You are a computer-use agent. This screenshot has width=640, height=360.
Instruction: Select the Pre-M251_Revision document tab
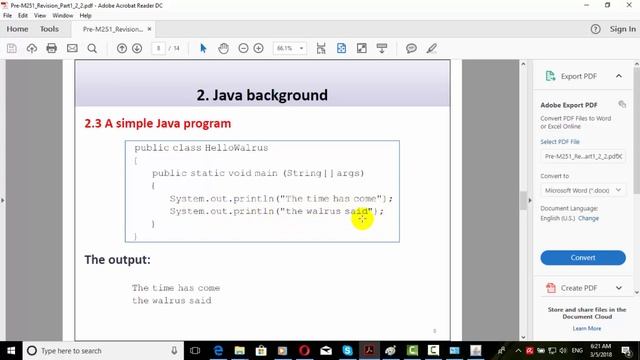coord(113,29)
